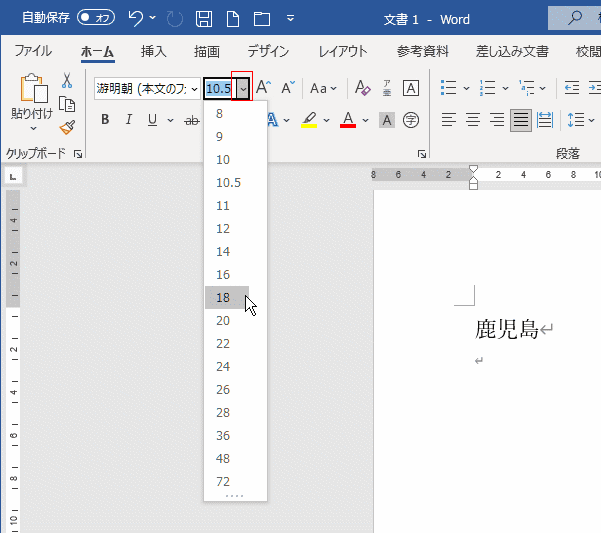Open the 挿入 tab
The image size is (601, 533).
(153, 52)
